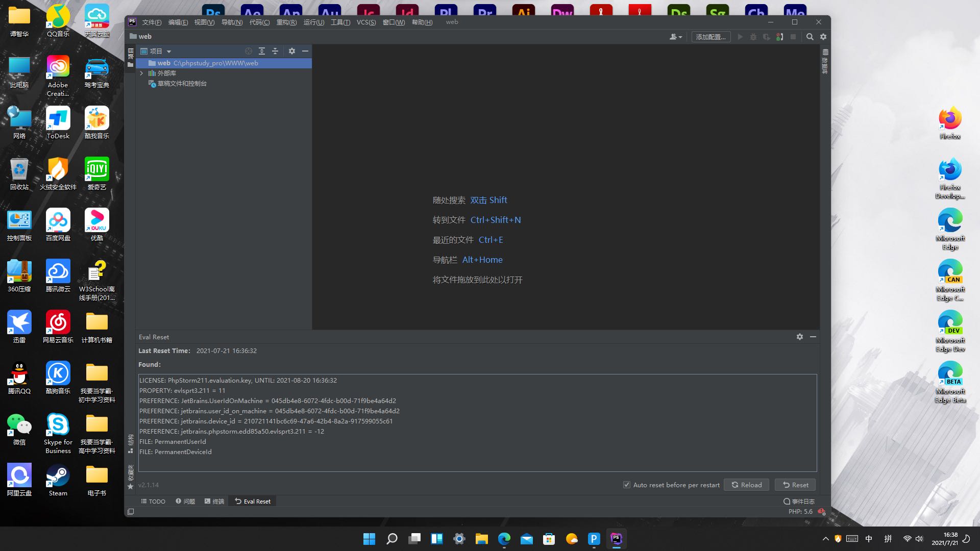This screenshot has width=980, height=551.
Task: Hide the Project tool window
Action: [x=305, y=51]
